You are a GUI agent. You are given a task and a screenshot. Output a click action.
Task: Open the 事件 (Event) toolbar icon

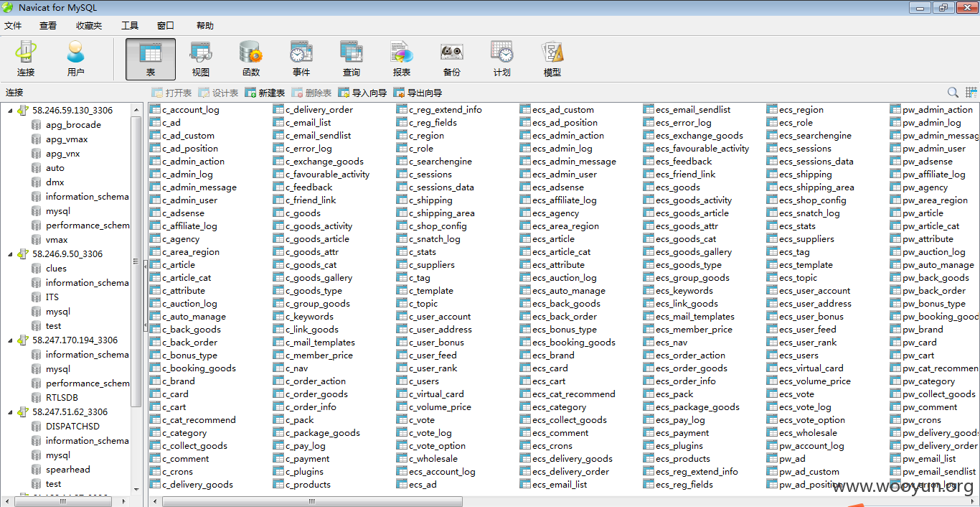(301, 59)
